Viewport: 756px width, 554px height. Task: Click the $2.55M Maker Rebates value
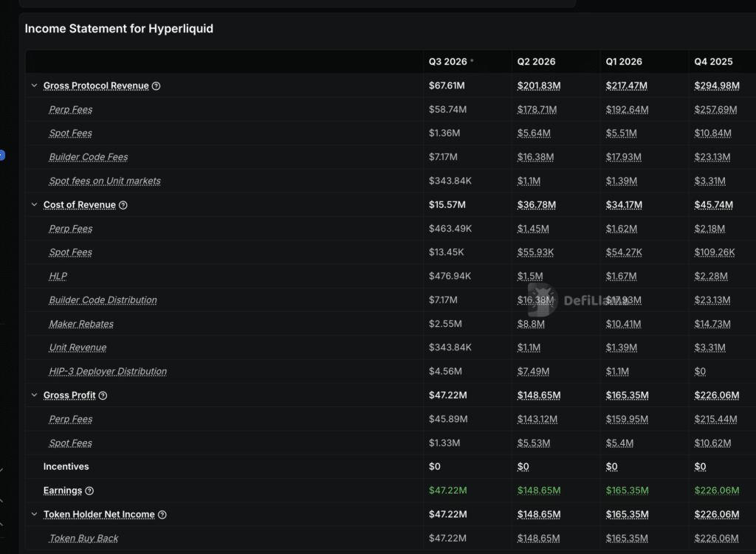(x=445, y=324)
